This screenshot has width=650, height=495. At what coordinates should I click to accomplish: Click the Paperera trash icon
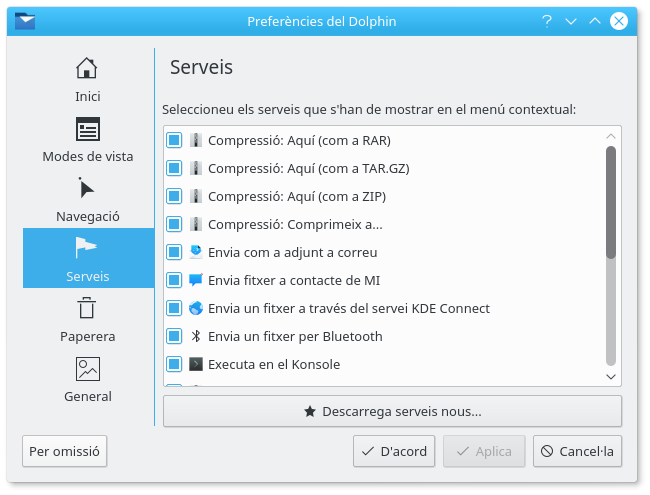tap(87, 308)
